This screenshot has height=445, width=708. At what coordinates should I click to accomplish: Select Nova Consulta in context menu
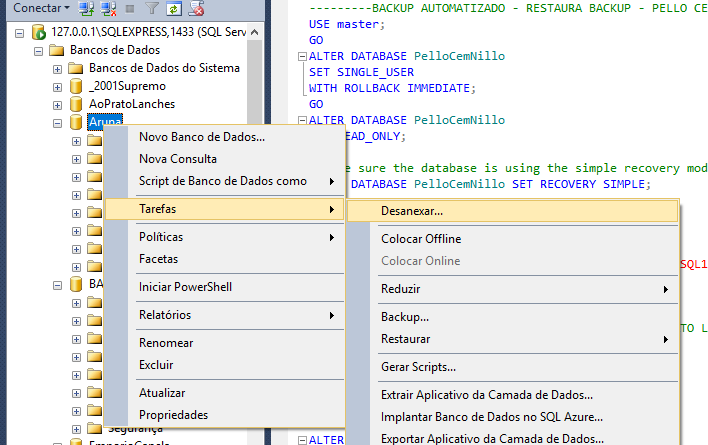coord(224,159)
